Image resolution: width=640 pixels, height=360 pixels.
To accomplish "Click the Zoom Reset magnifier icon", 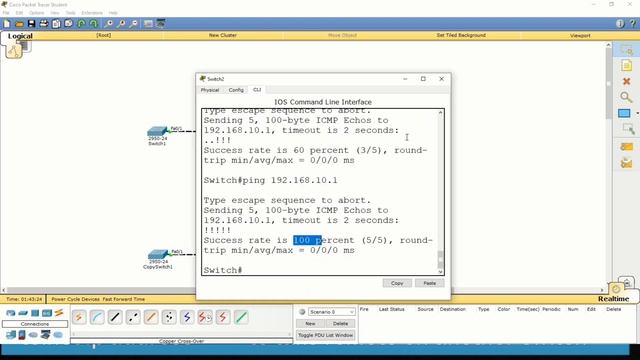I will click(121, 24).
